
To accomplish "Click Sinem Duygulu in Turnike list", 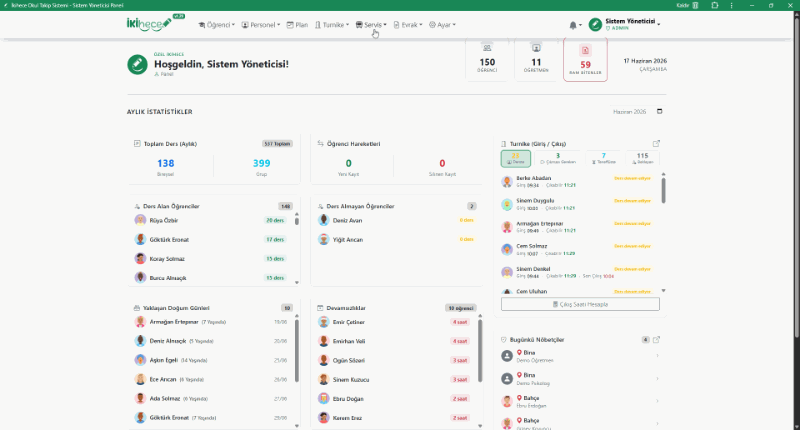I will pyautogui.click(x=579, y=204).
